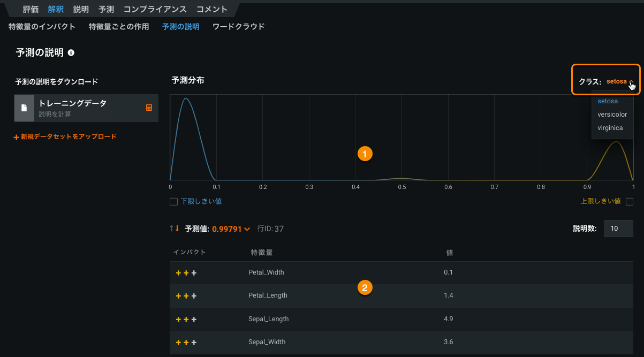
Task: Click the info icon beside 予測の説明 heading
Action: pyautogui.click(x=71, y=53)
